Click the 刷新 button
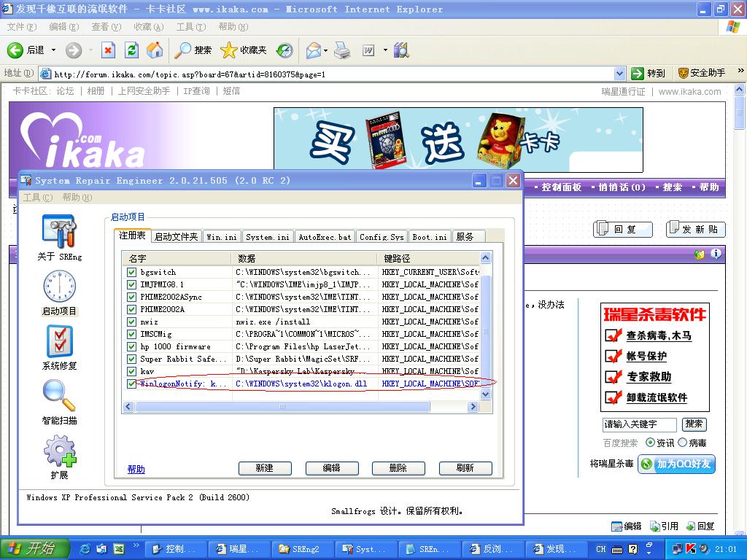Screen dimensions: 747x560 click(x=465, y=468)
